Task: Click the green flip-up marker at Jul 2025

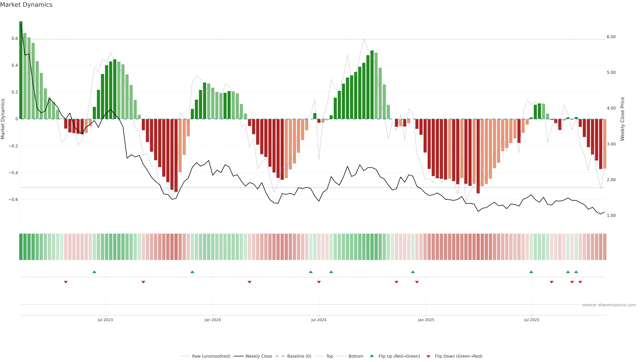Action: tap(531, 272)
